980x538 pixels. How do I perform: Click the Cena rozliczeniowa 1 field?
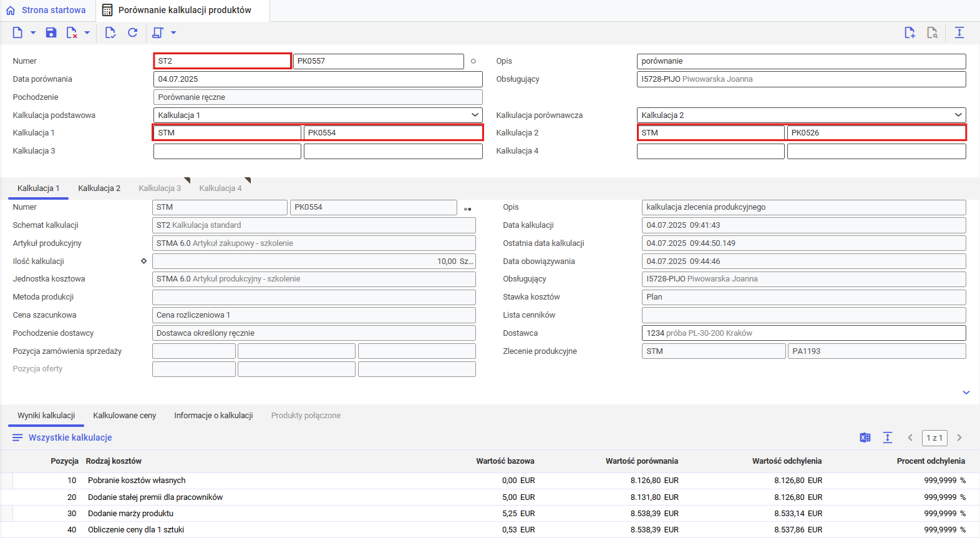point(314,315)
